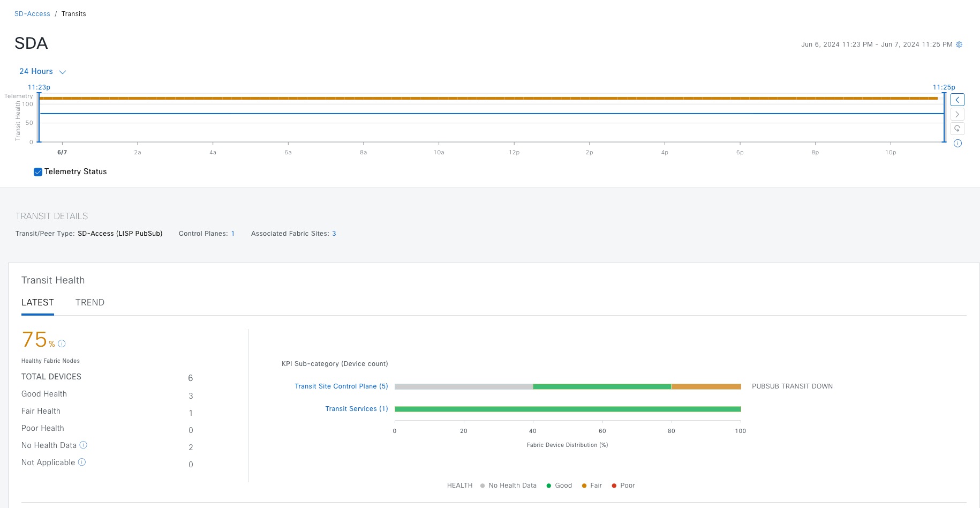The image size is (980, 508).
Task: Open the 24 Hours time range dropdown
Action: point(42,71)
